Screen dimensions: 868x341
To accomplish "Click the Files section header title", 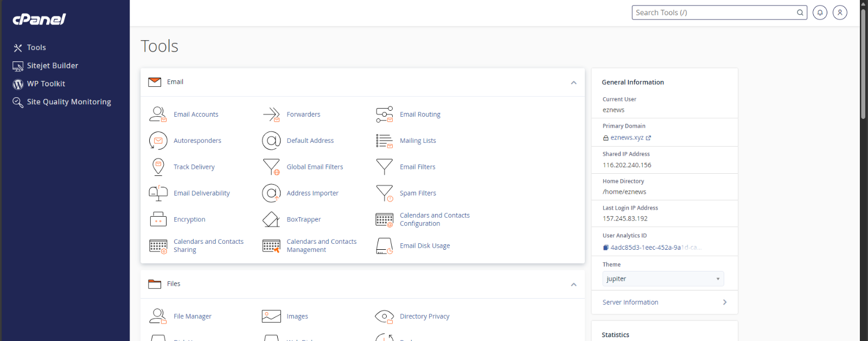I will pos(174,284).
